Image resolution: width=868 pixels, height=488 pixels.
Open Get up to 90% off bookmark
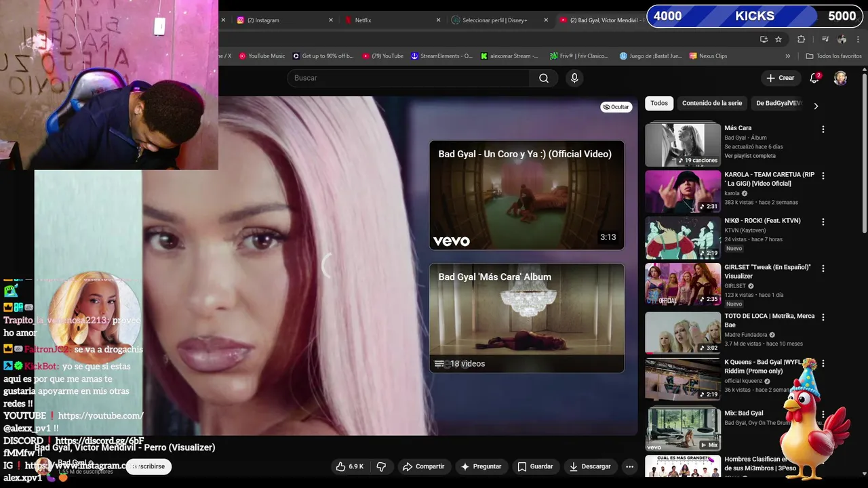pos(323,56)
